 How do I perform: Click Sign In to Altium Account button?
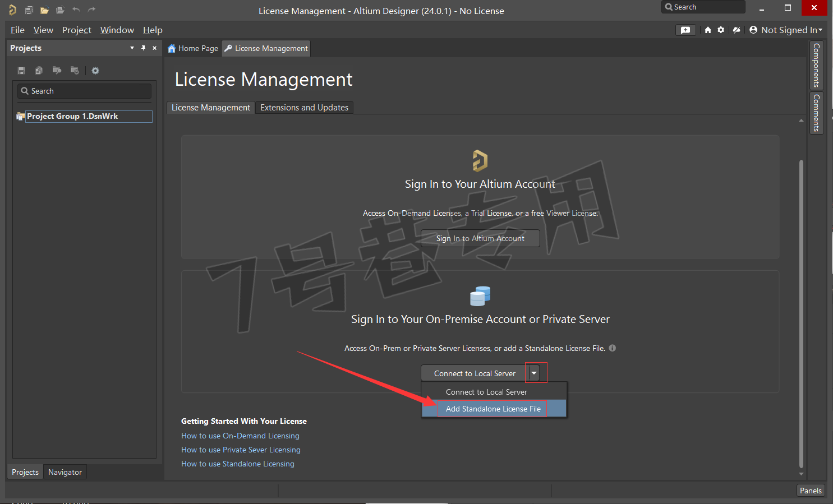[480, 238]
